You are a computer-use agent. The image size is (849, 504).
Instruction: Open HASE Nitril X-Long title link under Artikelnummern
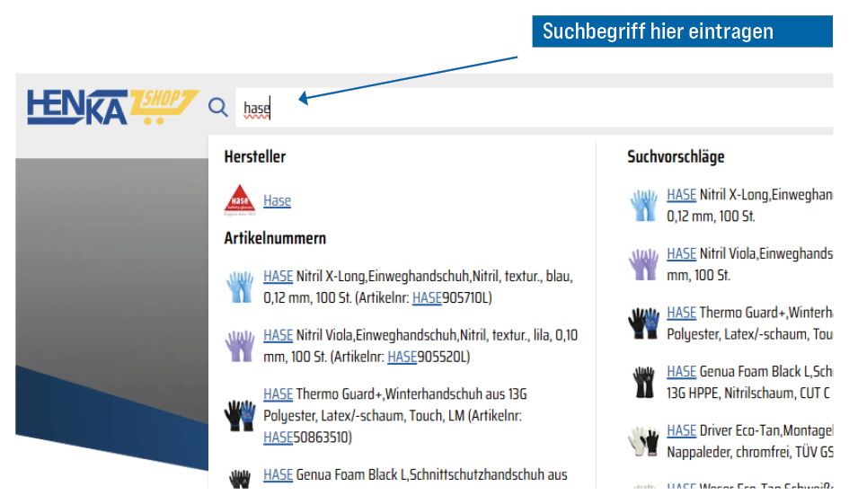pos(278,276)
